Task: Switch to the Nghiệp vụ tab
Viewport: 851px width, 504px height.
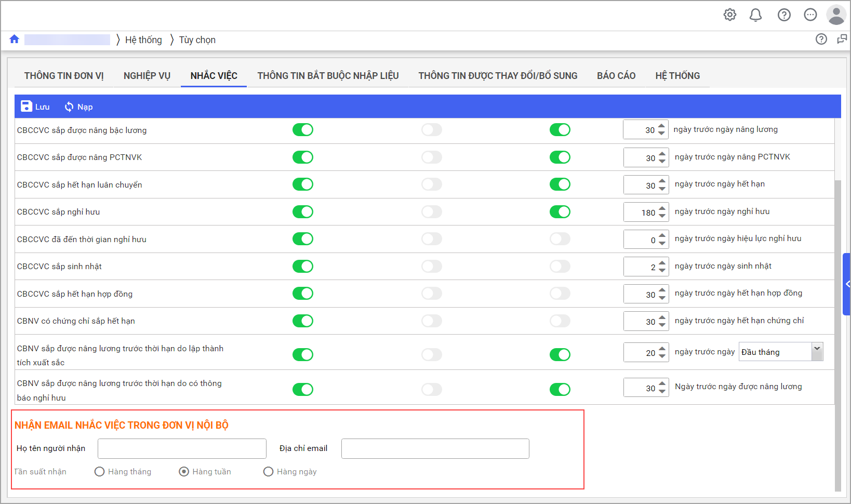Action: point(147,76)
